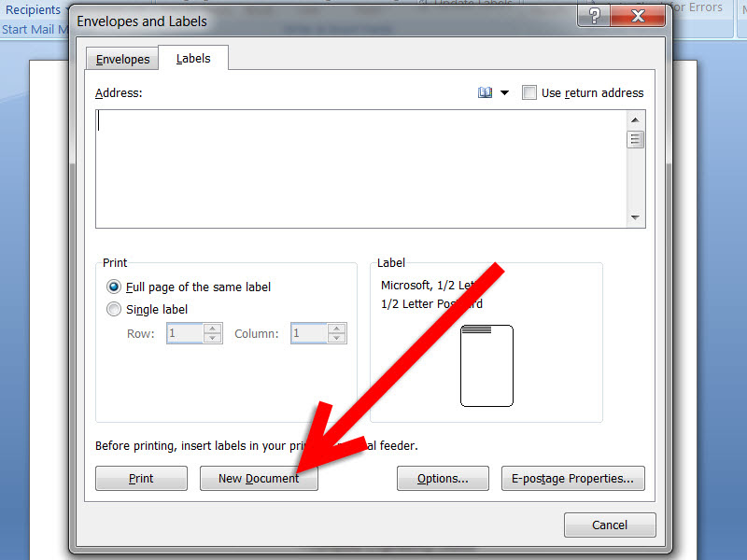Select Full page of the same label
The image size is (747, 560).
[x=113, y=287]
